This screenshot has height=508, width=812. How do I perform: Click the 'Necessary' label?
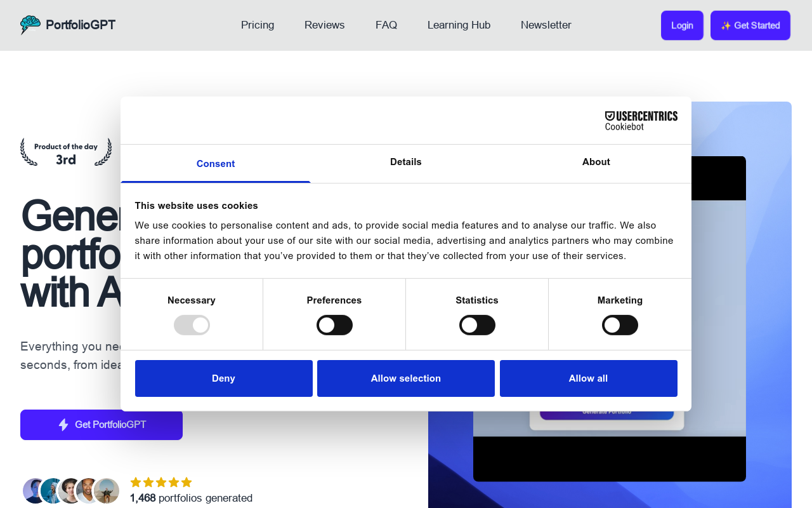(x=192, y=300)
